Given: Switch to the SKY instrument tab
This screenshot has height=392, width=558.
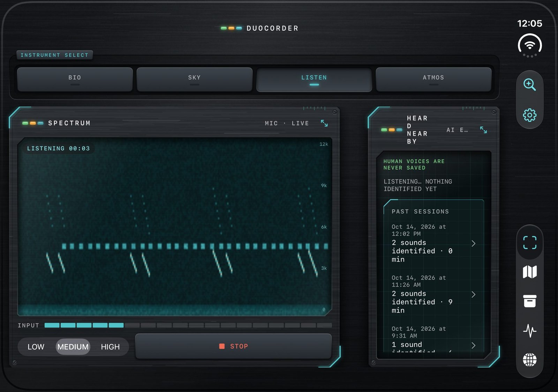Looking at the screenshot, I should point(194,79).
